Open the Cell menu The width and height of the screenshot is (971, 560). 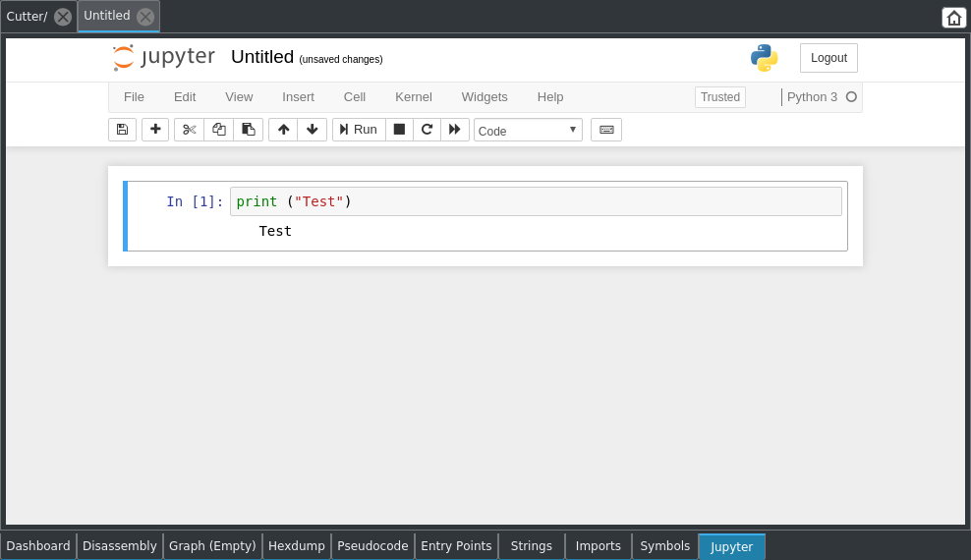(354, 97)
